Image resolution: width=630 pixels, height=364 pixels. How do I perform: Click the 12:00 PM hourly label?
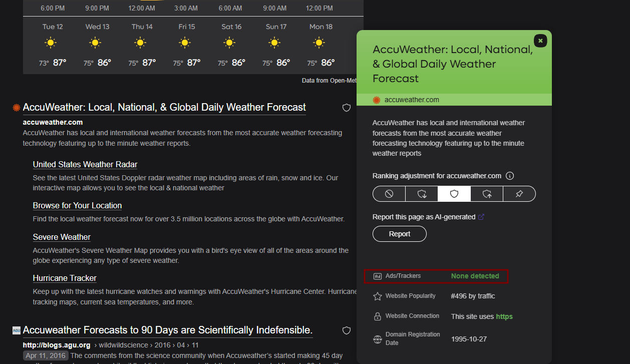point(320,9)
